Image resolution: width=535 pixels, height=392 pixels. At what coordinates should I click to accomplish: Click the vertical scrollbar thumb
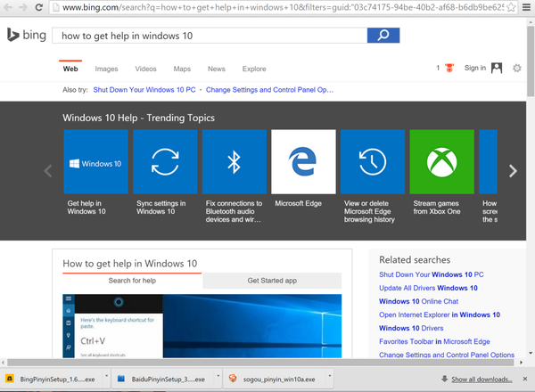tap(531, 61)
